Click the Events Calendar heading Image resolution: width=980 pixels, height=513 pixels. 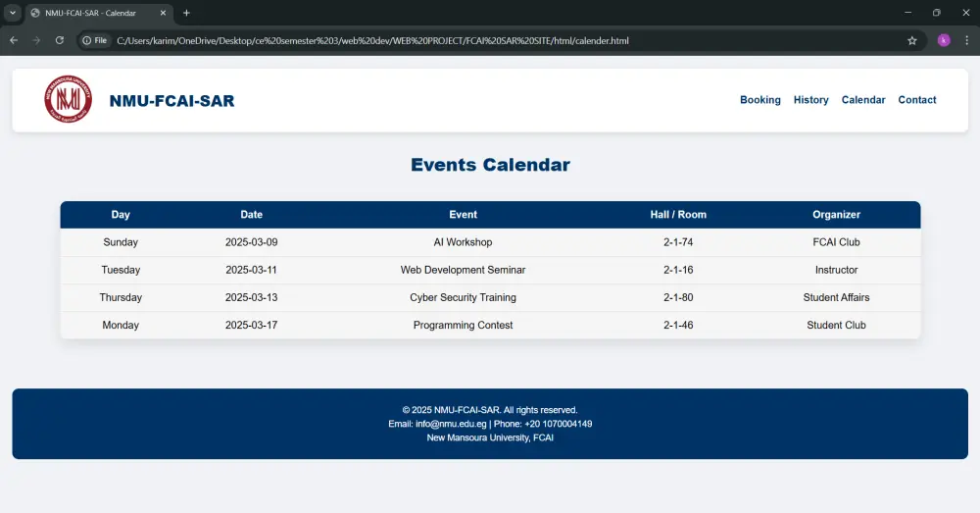(490, 165)
